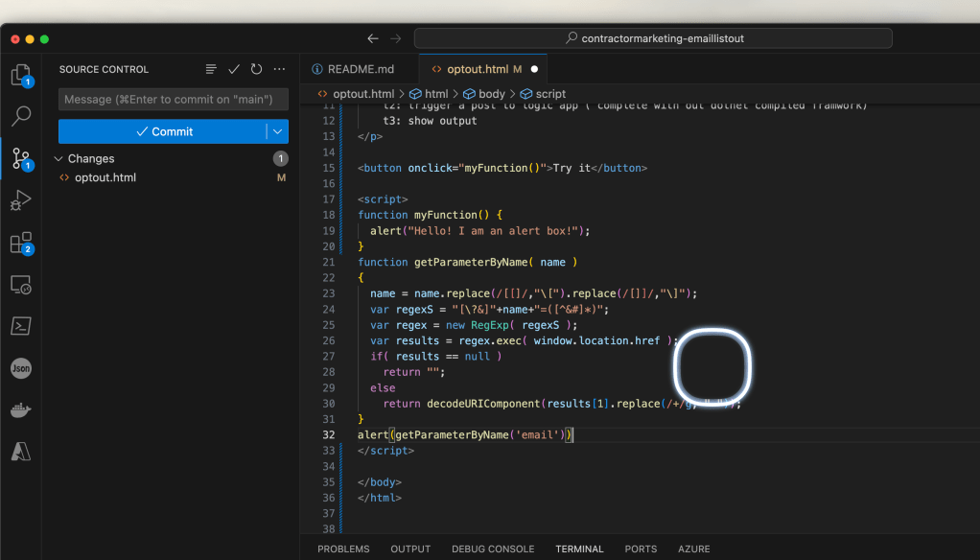The image size is (980, 560).
Task: Click the SOURCE CONTROL panel title
Action: pyautogui.click(x=104, y=69)
